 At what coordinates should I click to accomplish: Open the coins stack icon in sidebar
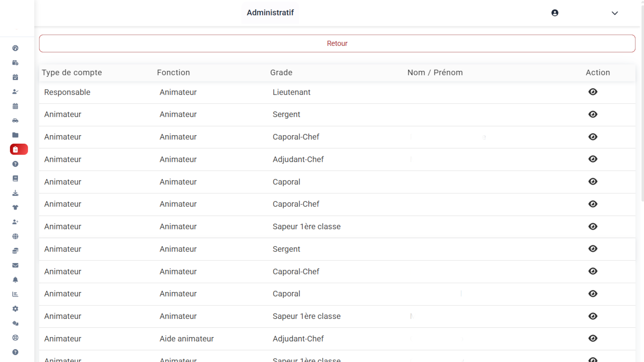click(x=15, y=251)
